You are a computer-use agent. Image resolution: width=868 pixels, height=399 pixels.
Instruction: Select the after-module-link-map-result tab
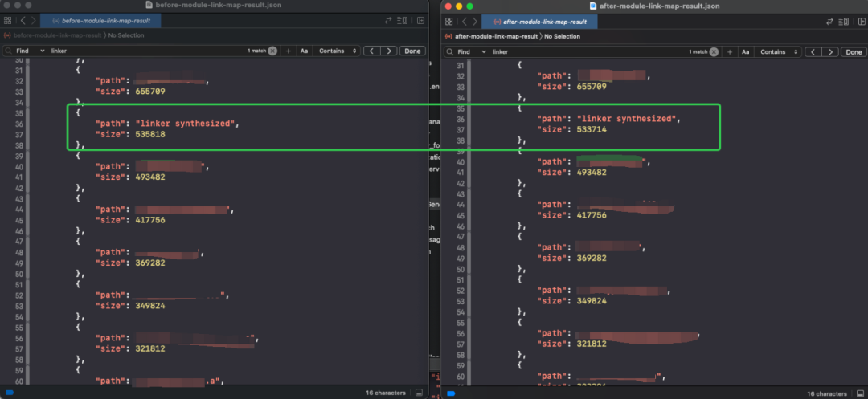(x=540, y=22)
